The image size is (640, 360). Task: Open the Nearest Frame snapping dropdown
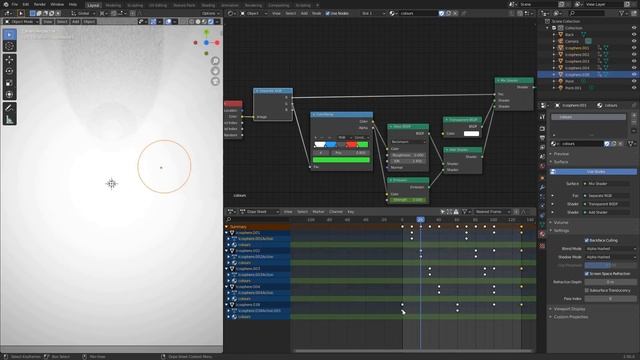pyautogui.click(x=492, y=211)
